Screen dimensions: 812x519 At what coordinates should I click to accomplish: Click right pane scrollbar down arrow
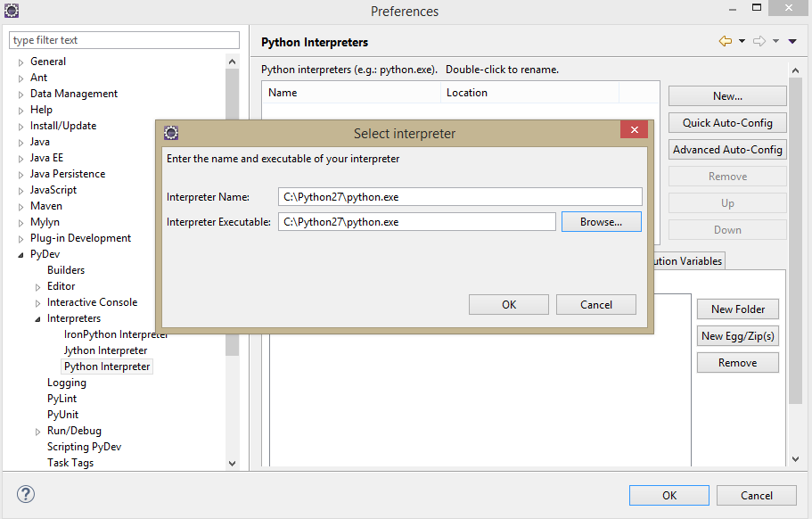pyautogui.click(x=795, y=459)
